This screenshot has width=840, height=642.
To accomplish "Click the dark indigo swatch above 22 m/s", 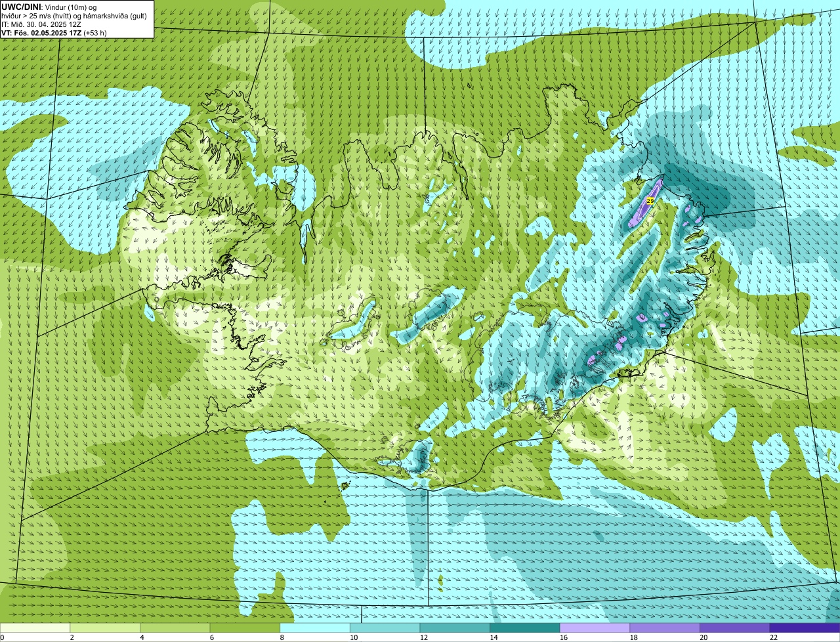I will coord(805,628).
